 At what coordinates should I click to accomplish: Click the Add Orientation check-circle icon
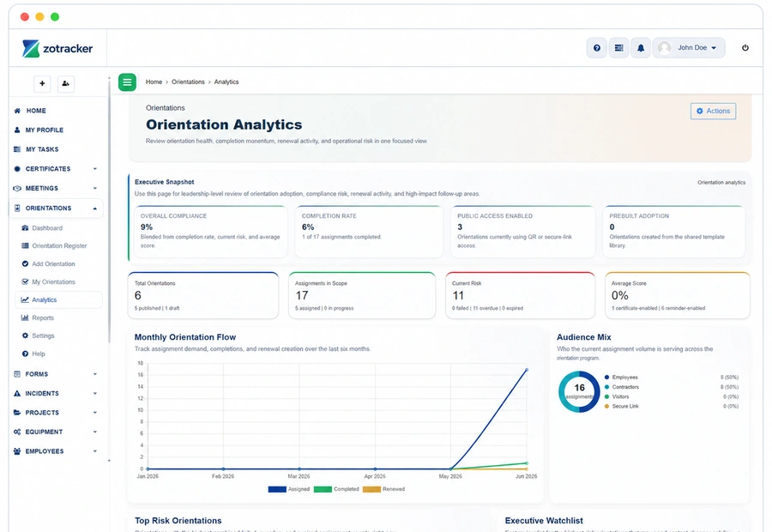25,263
